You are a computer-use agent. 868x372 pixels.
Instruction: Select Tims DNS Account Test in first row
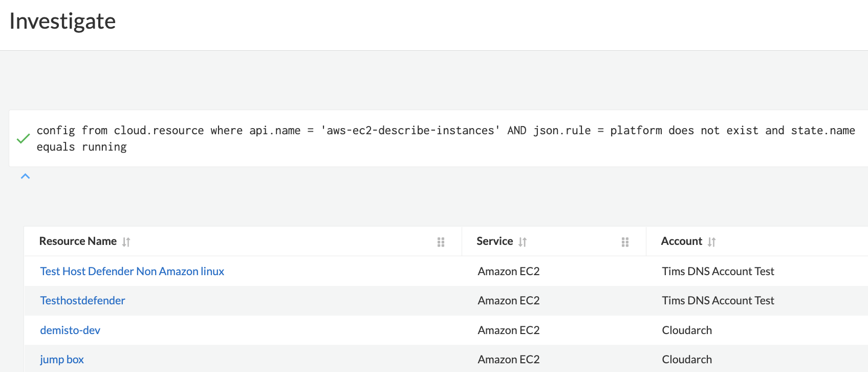(718, 271)
